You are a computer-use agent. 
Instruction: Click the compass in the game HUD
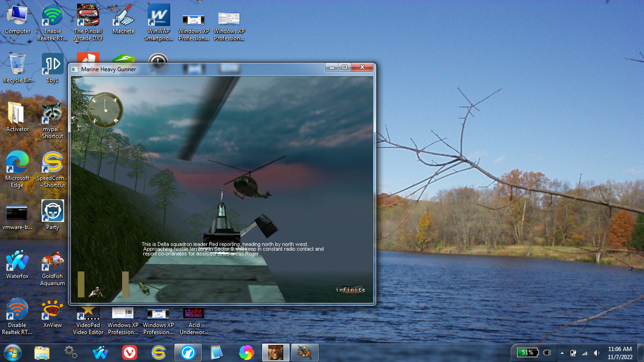[106, 110]
